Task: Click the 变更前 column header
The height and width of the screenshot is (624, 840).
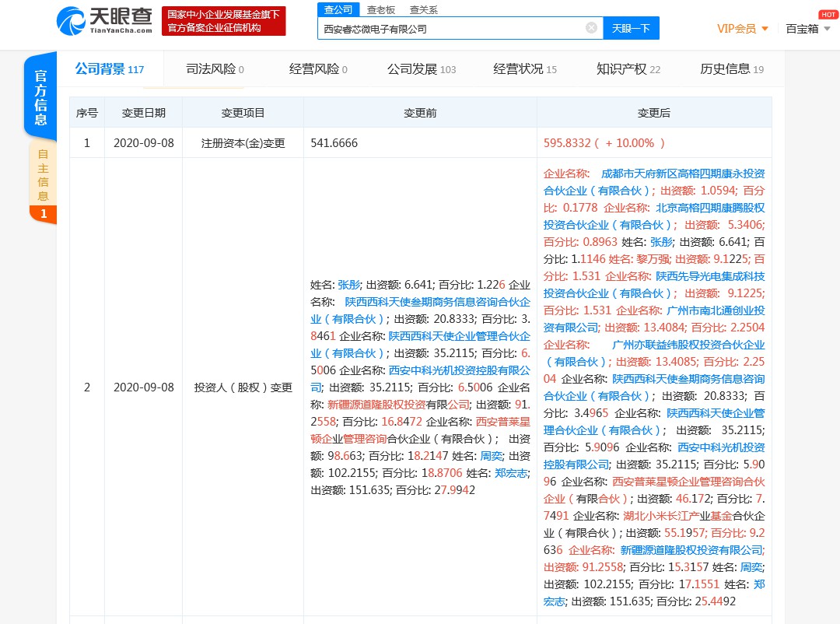Action: click(420, 113)
